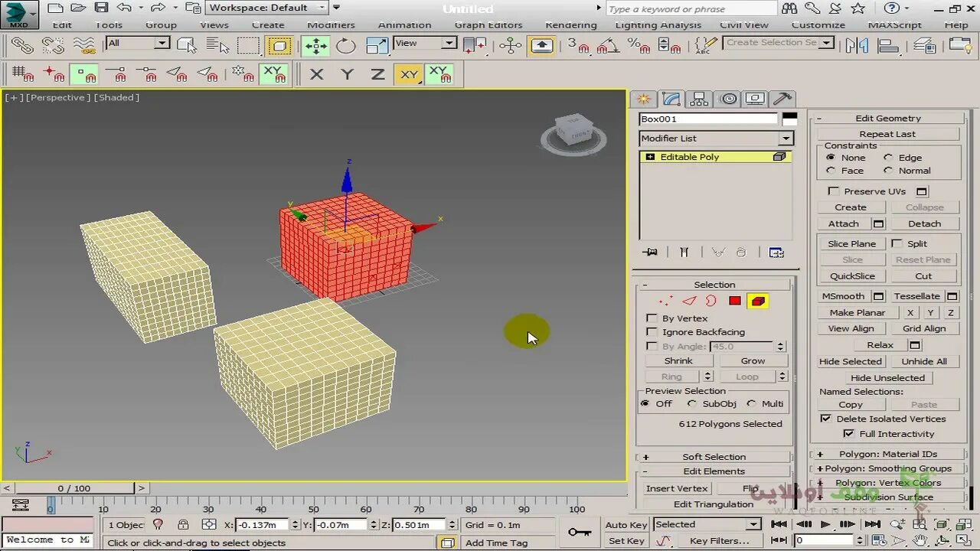Expand the Soft Selection rollout
Image resolution: width=980 pixels, height=551 pixels.
click(714, 457)
